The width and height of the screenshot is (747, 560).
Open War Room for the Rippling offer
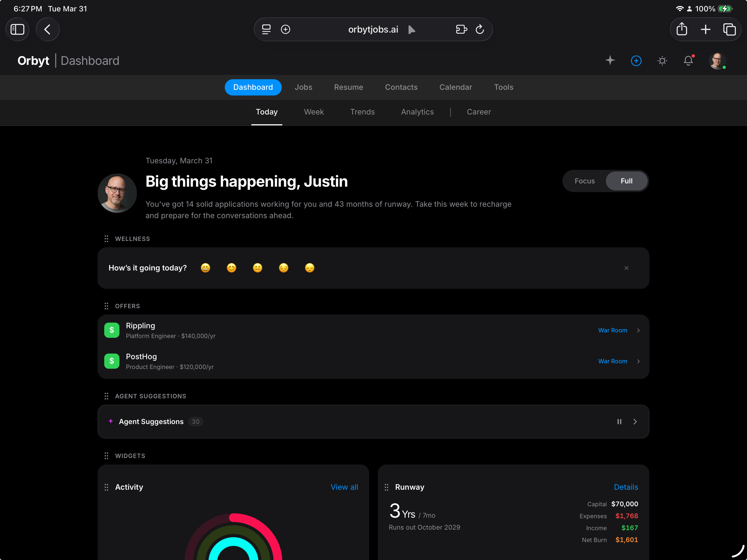(613, 330)
